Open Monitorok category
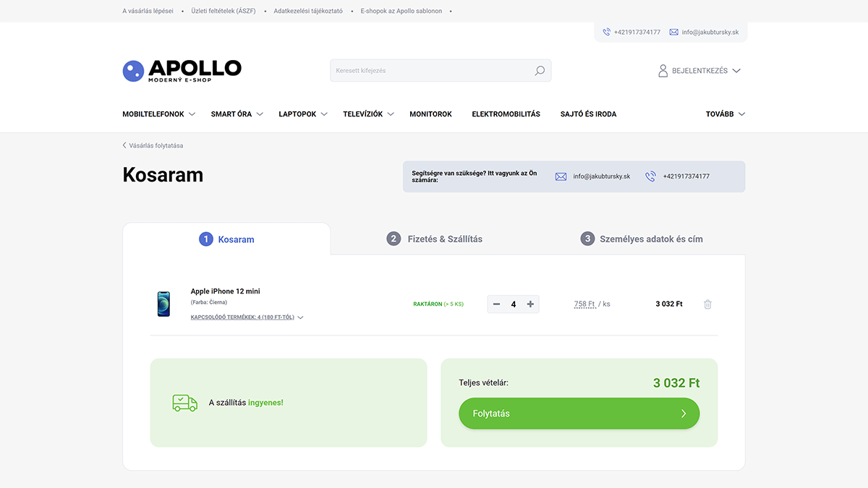The height and width of the screenshot is (488, 868). [x=431, y=114]
